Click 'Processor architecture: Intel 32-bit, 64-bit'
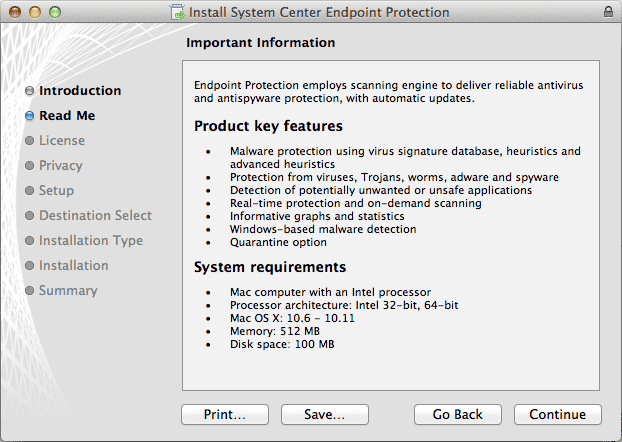Image resolution: width=622 pixels, height=442 pixels. 344,305
